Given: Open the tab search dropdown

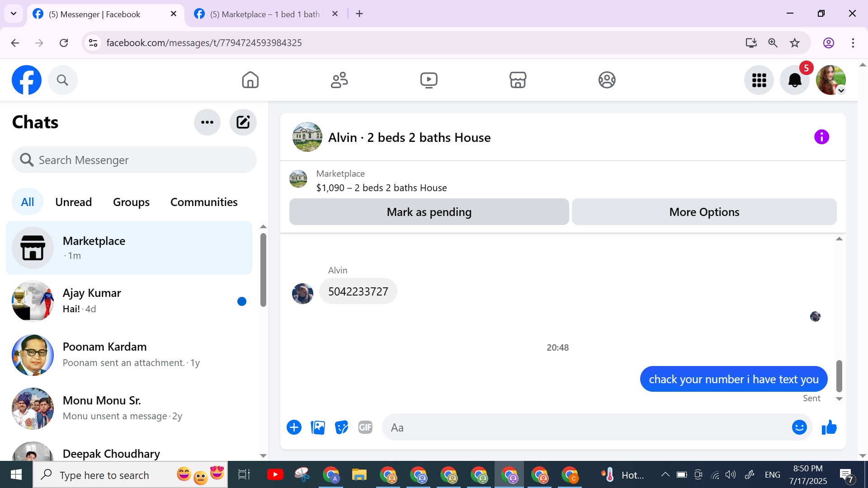Looking at the screenshot, I should 14,14.
